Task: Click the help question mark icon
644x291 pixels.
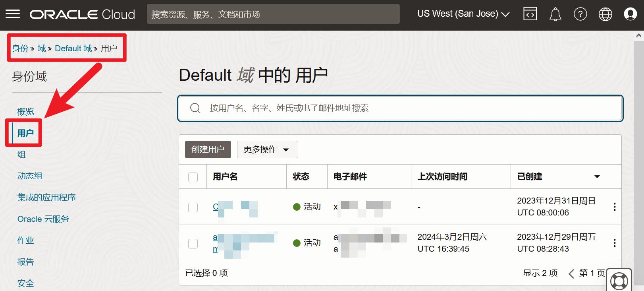Action: pyautogui.click(x=580, y=14)
